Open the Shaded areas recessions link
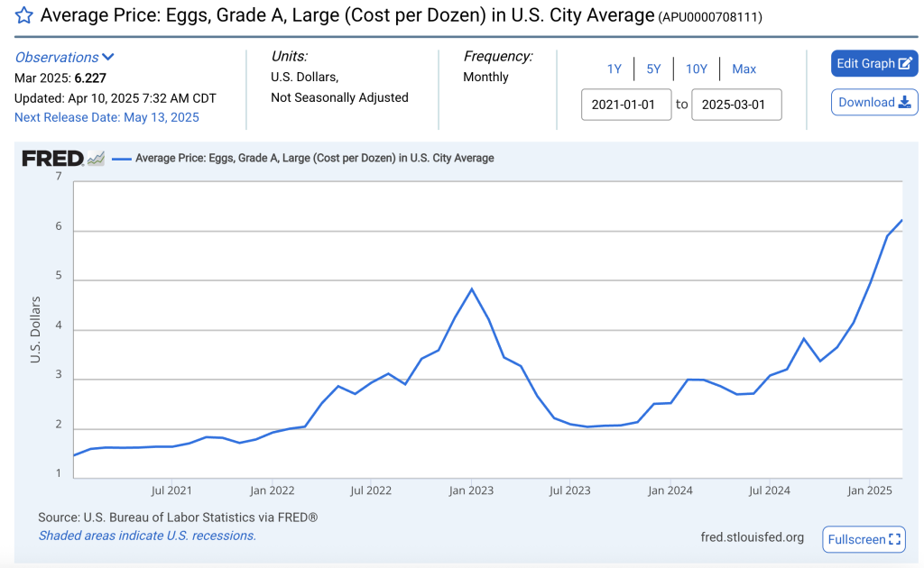 (147, 536)
